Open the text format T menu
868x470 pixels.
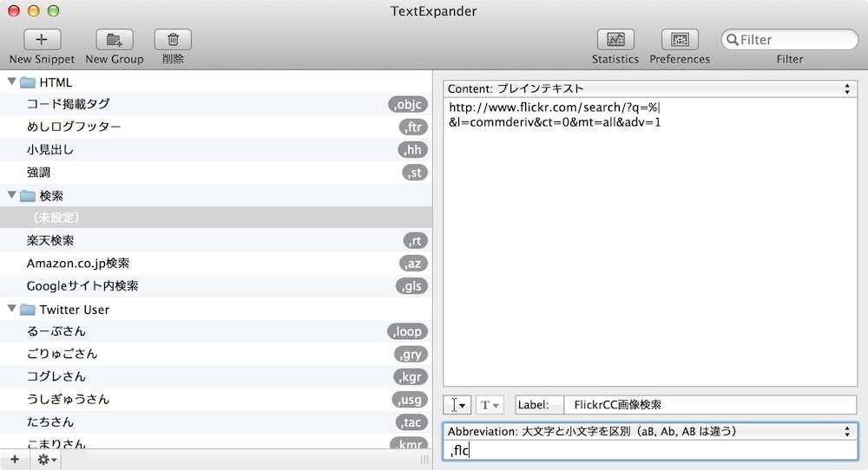point(490,405)
